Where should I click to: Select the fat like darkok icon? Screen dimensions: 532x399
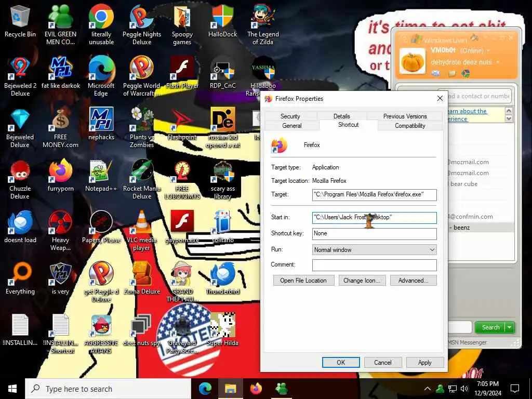[x=60, y=73]
